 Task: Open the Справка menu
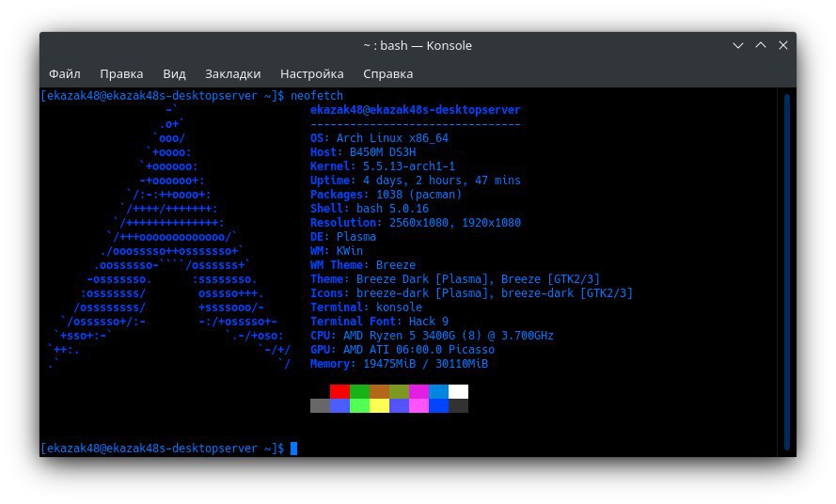pyautogui.click(x=388, y=73)
